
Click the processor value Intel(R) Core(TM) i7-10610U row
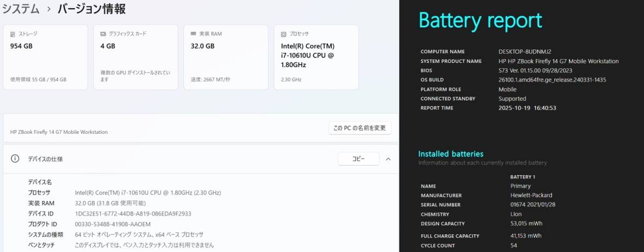(x=148, y=193)
